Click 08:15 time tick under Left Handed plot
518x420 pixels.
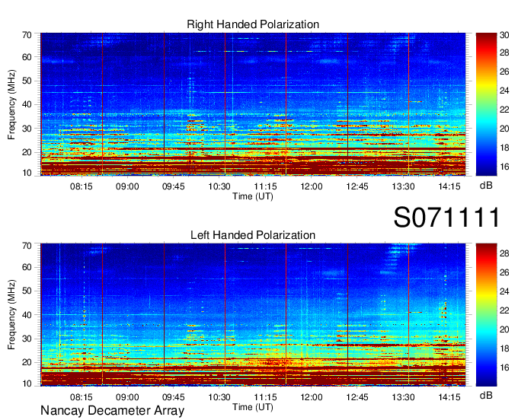point(82,397)
